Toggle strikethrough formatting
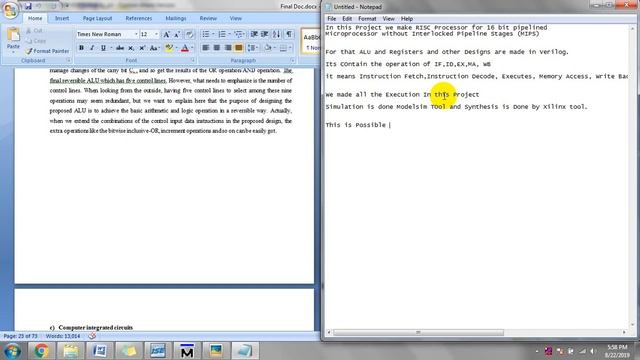Image resolution: width=640 pixels, height=360 pixels. [x=120, y=48]
